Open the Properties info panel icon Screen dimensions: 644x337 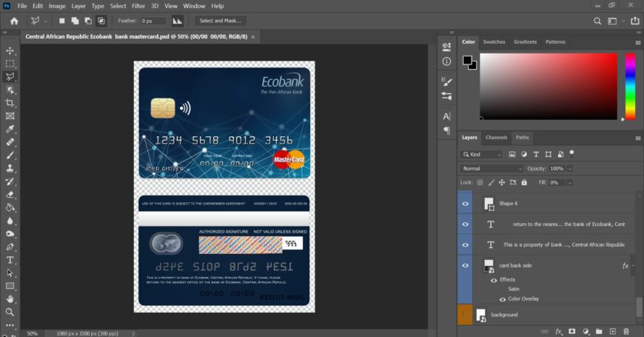pyautogui.click(x=446, y=61)
